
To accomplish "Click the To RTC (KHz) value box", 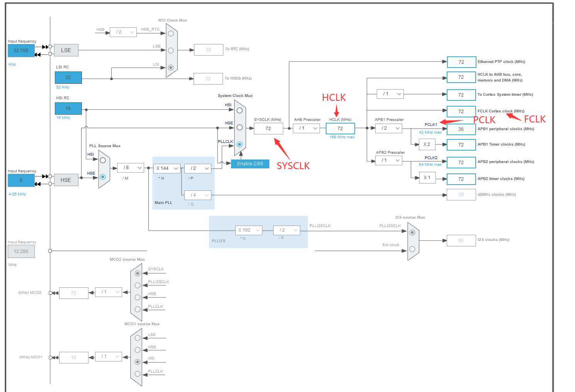I will pos(208,50).
